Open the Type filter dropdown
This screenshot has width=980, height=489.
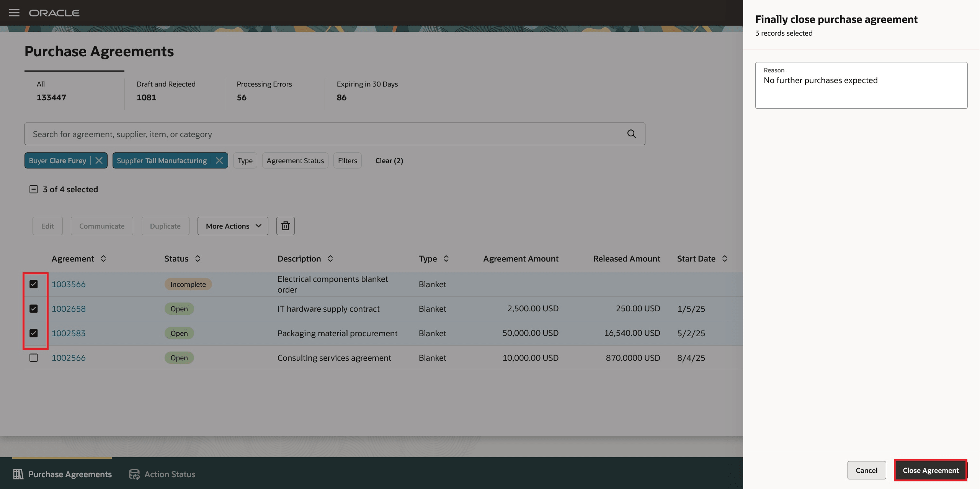(245, 160)
